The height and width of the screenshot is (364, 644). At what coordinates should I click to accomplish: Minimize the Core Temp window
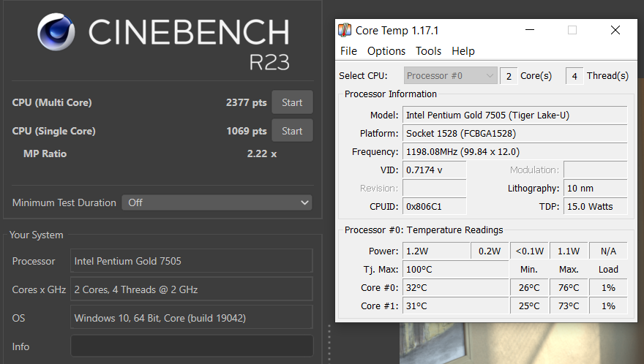coord(530,29)
